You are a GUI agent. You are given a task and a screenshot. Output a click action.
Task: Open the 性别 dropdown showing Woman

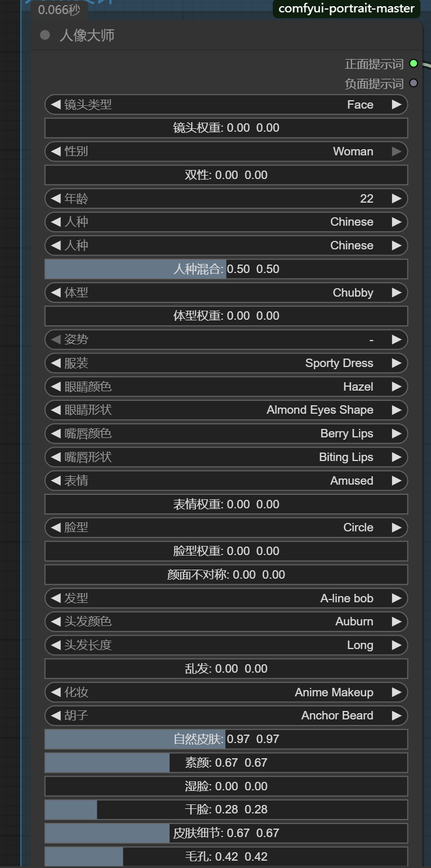tap(226, 151)
